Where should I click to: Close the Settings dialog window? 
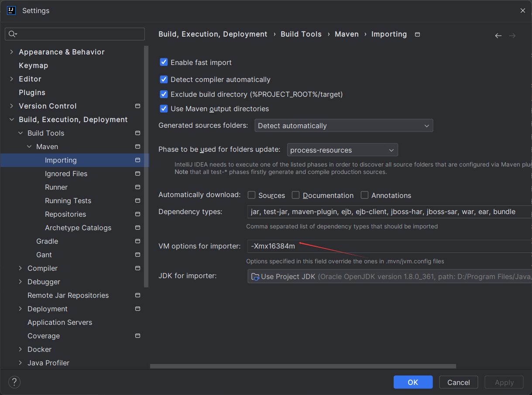click(x=522, y=10)
